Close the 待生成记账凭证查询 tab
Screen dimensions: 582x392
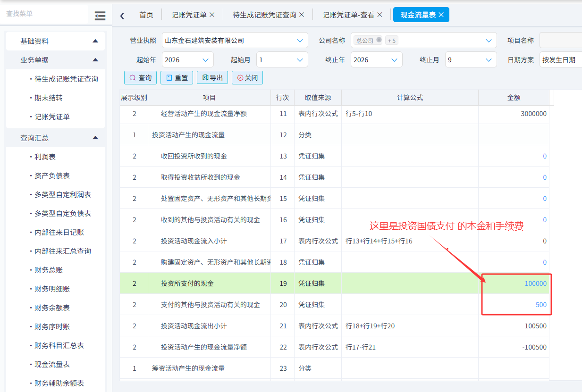coord(302,15)
